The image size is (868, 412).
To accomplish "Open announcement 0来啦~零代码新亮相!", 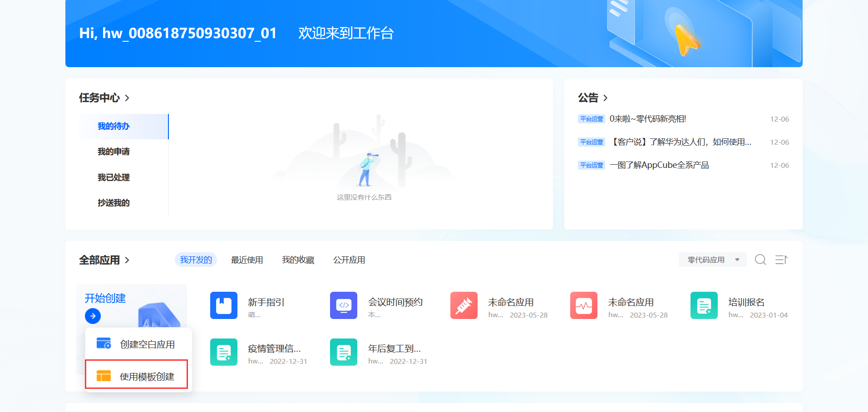I will [648, 119].
